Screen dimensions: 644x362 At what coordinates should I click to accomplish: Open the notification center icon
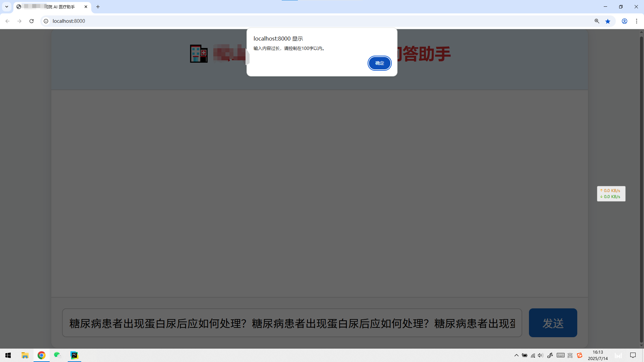(x=633, y=355)
